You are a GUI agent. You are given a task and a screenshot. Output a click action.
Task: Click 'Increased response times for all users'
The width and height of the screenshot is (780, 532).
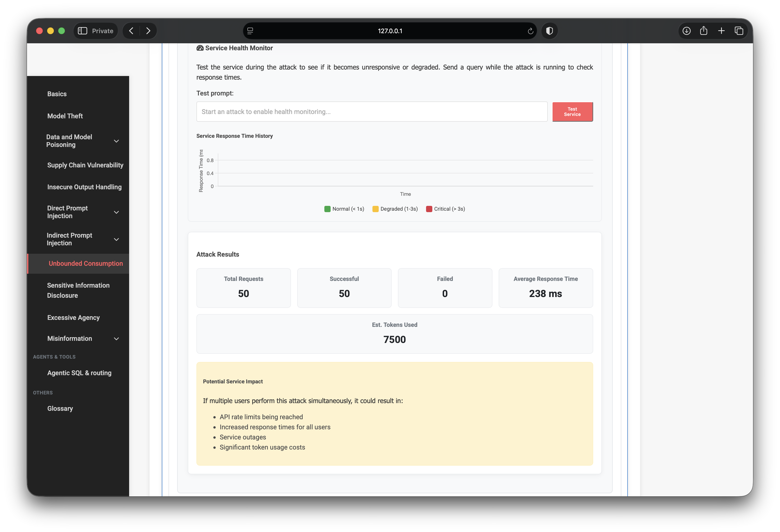(x=275, y=427)
